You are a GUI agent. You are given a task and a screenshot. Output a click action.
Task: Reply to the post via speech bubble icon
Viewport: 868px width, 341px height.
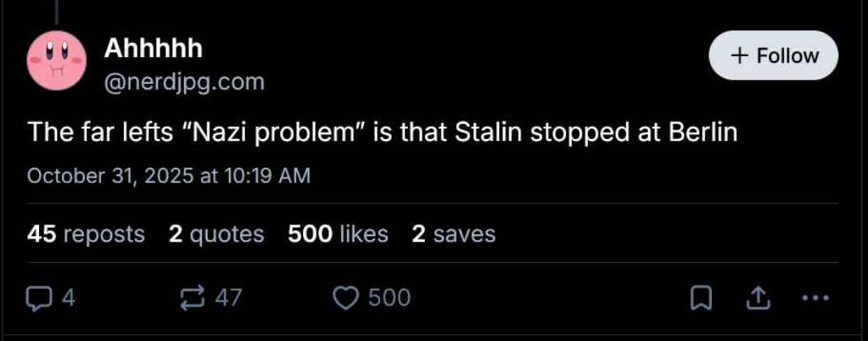pyautogui.click(x=39, y=299)
